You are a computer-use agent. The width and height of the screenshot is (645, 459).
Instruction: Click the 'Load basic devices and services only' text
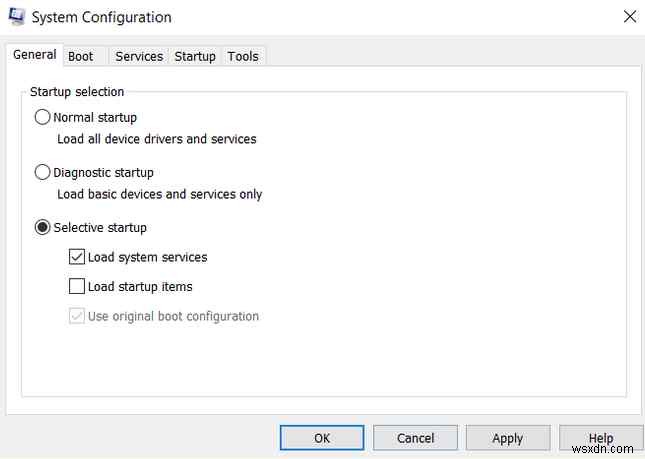[x=160, y=194]
